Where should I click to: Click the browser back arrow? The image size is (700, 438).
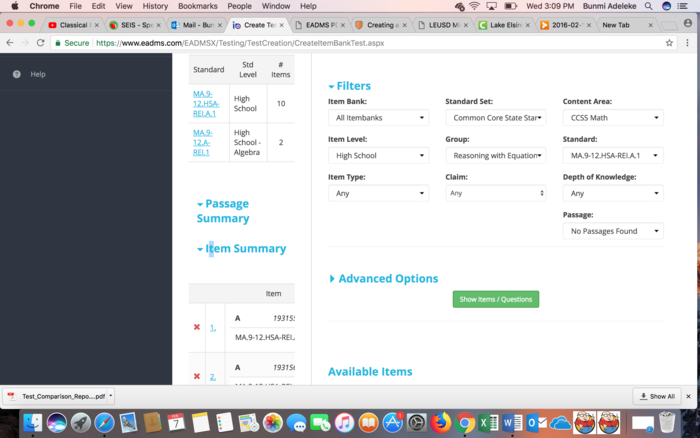pyautogui.click(x=10, y=43)
